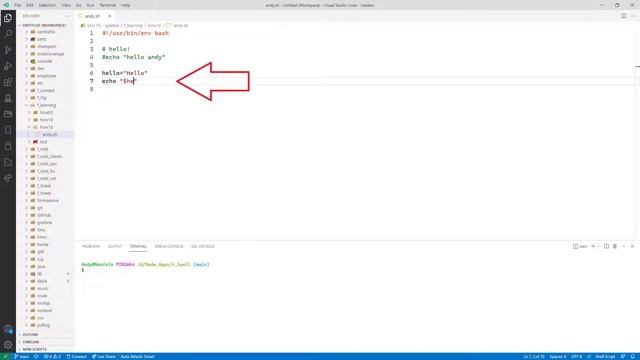Open notifications bell in status bar
Screen dimensions: 640x360
[x=633, y=357]
